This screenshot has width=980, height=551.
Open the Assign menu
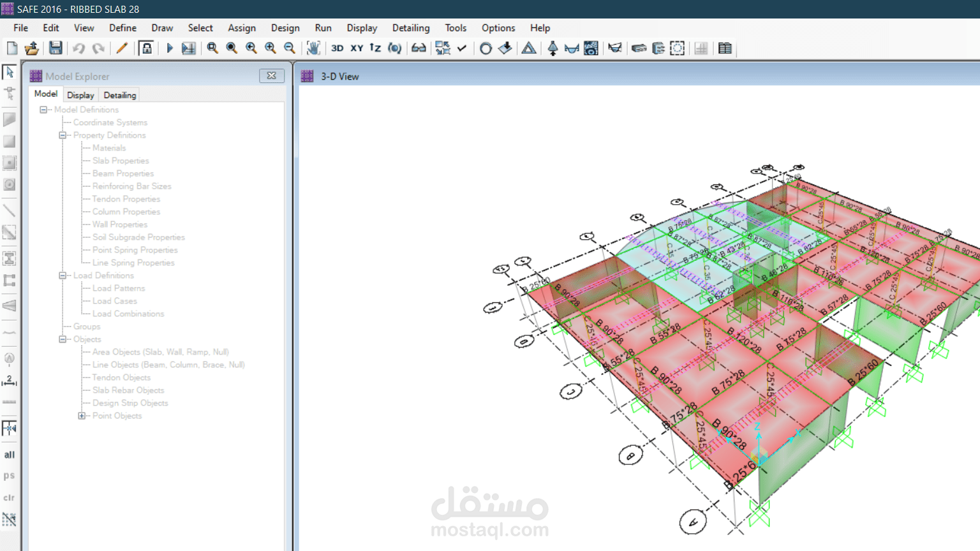[242, 28]
